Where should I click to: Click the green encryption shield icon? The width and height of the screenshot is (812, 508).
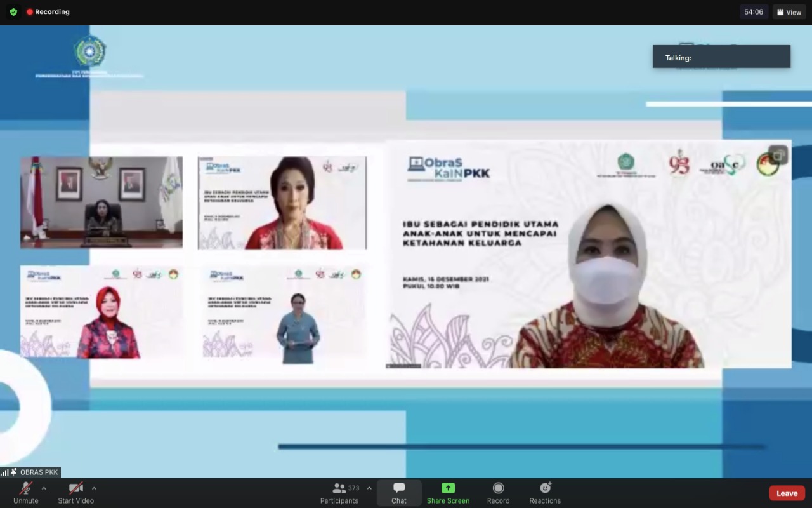click(13, 12)
